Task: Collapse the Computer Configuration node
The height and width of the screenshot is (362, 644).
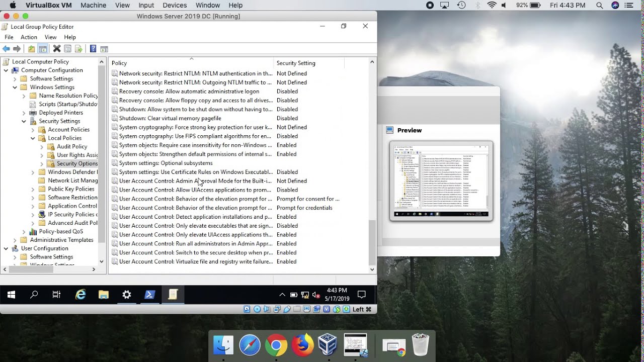Action: (x=6, y=70)
